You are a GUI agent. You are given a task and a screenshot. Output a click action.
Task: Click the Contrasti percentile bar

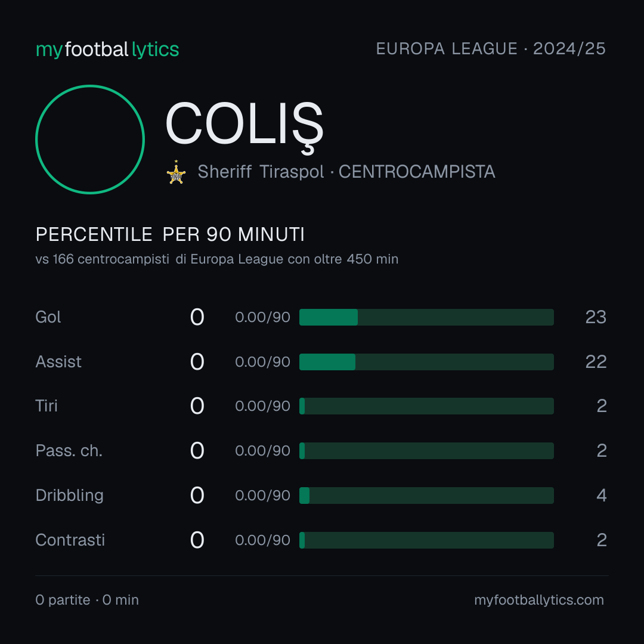[x=426, y=540]
